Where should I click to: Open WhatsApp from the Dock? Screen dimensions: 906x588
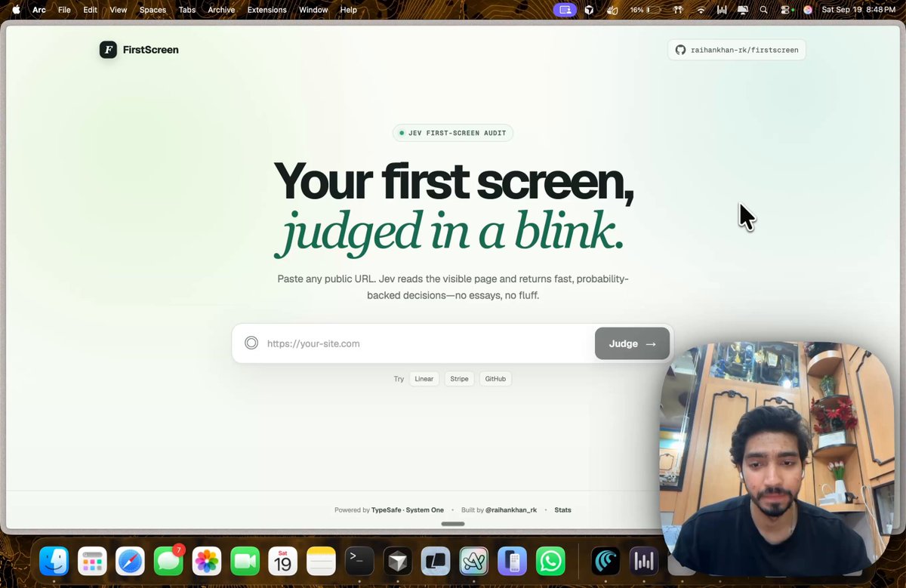coord(550,561)
